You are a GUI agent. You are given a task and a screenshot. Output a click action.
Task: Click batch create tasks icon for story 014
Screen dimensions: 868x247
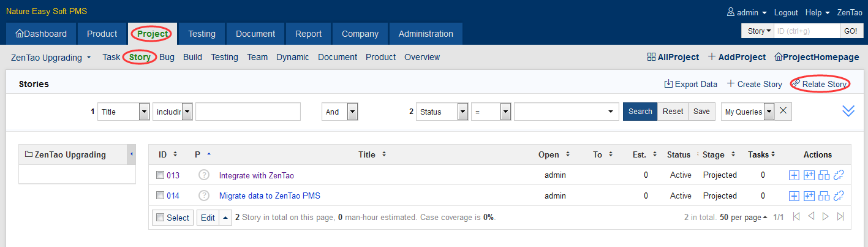click(x=809, y=196)
